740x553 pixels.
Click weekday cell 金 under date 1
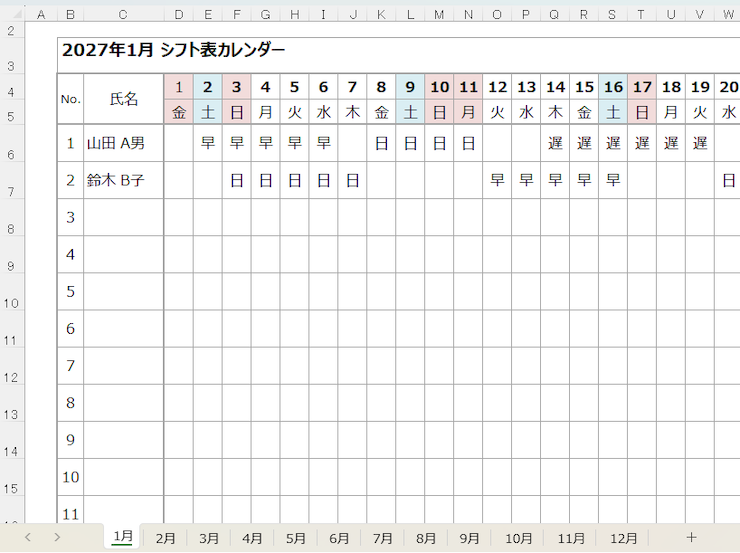[x=178, y=112]
